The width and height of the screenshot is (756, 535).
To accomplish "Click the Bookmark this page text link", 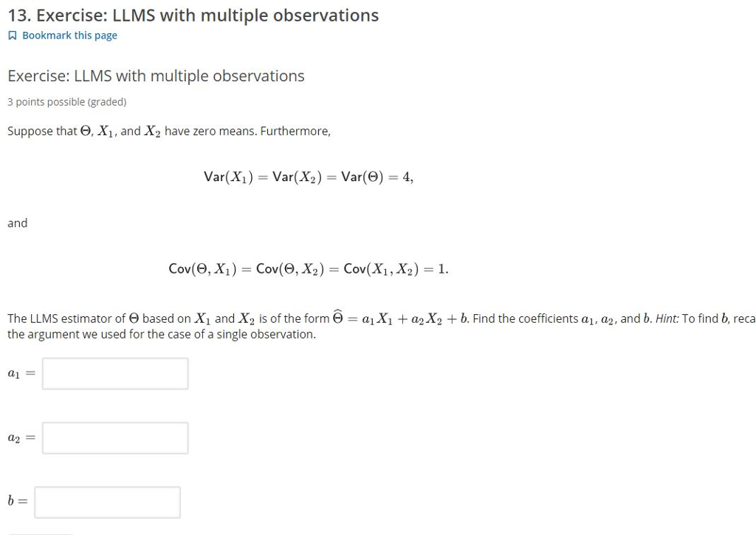I will click(x=69, y=35).
